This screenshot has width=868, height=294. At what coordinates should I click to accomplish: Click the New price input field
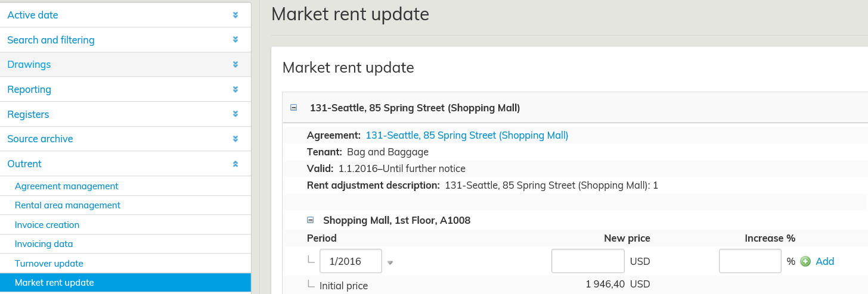(588, 261)
